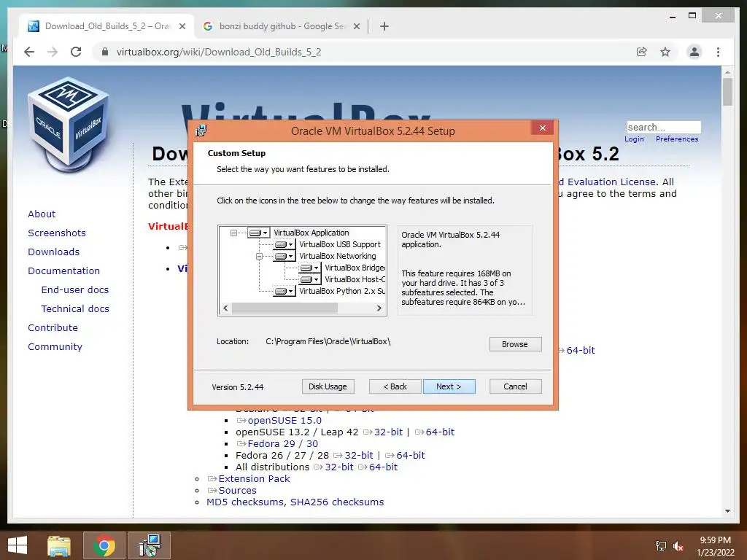Click the muted volume tray icon
Image resolution: width=747 pixels, height=560 pixels.
pyautogui.click(x=678, y=546)
